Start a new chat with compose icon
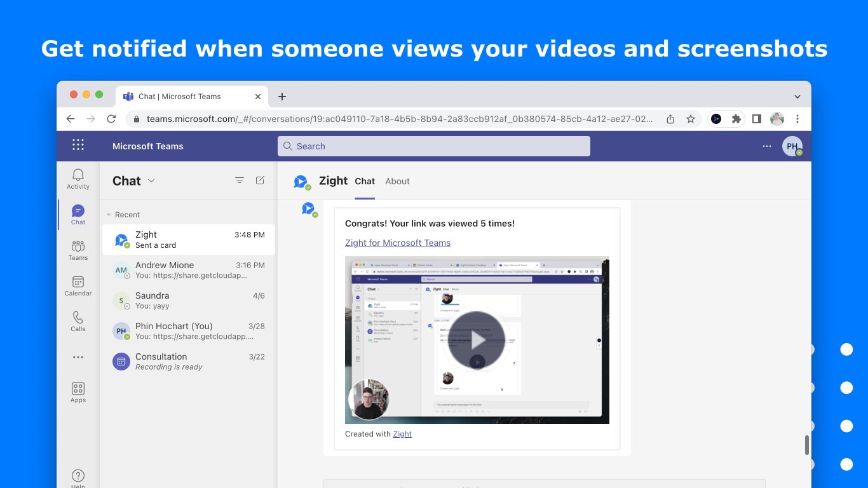 pyautogui.click(x=260, y=180)
